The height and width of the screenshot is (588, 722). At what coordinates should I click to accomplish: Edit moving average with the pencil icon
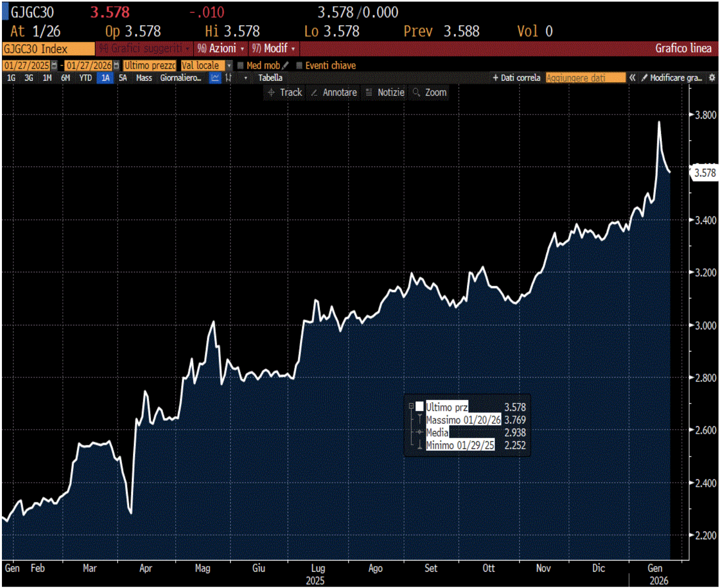tap(285, 65)
